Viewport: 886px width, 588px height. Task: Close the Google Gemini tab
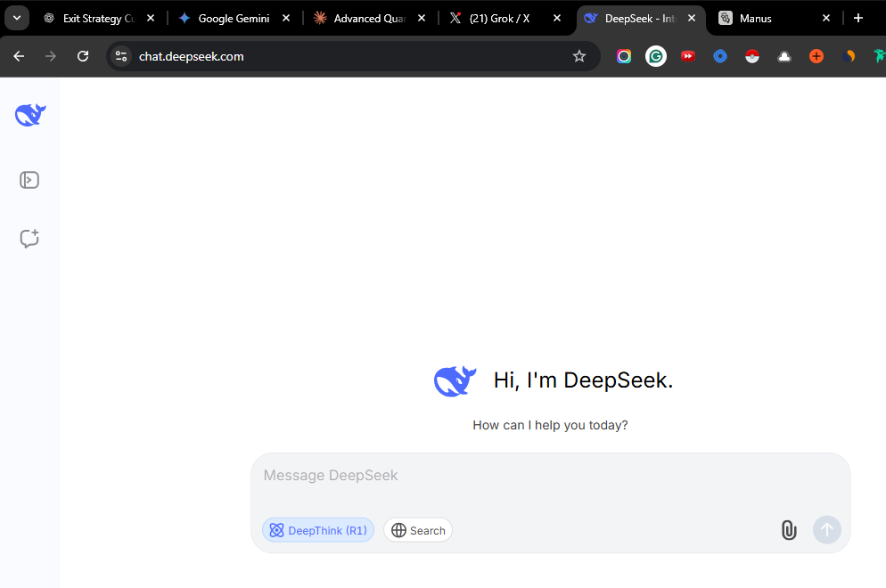(x=286, y=18)
